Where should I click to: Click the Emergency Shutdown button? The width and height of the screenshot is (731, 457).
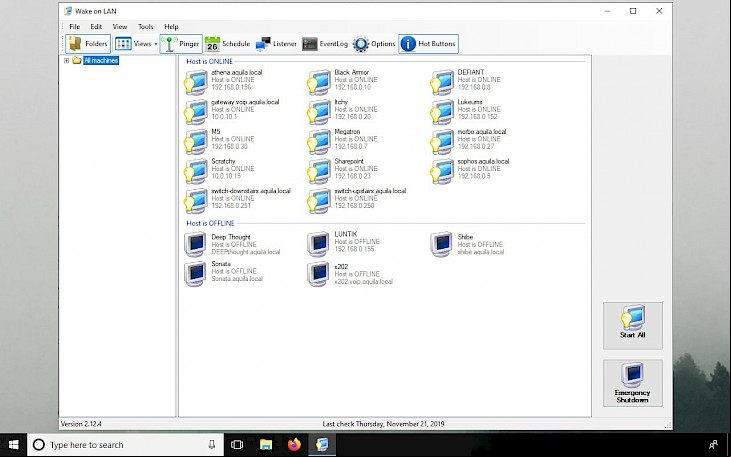pos(633,383)
